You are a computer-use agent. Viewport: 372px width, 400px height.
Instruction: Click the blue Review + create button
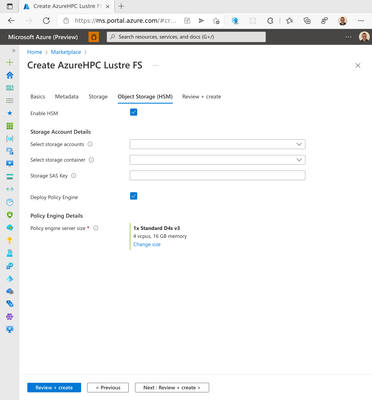[x=54, y=388]
